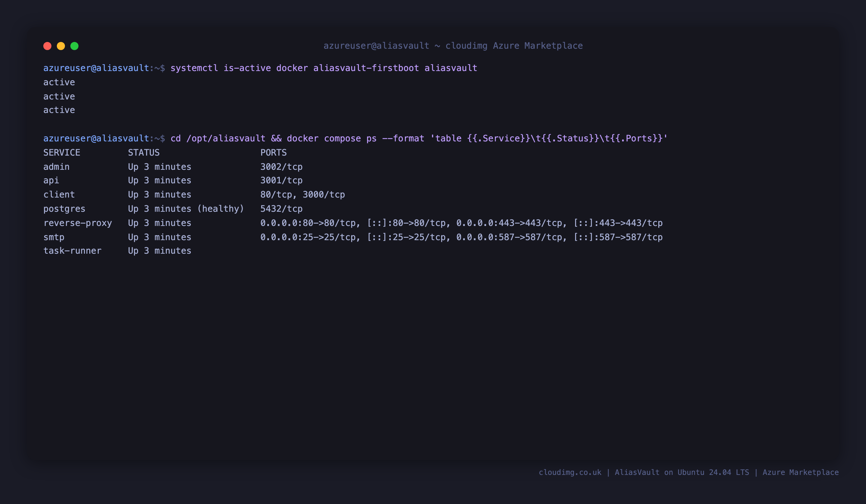
Task: Click 'Up 3 minutes (healthy)' postgres status
Action: pyautogui.click(x=186, y=209)
